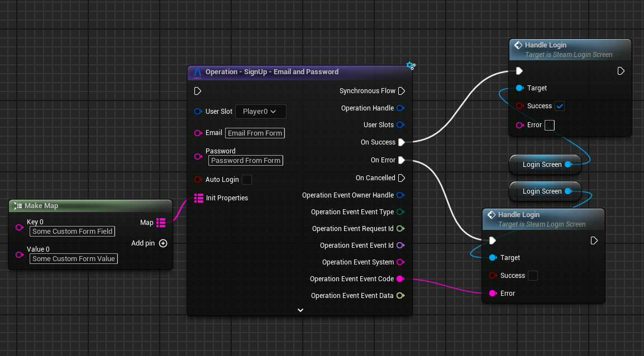644x356 pixels.
Task: Check Success on the lower Handle Login node
Action: tap(533, 276)
